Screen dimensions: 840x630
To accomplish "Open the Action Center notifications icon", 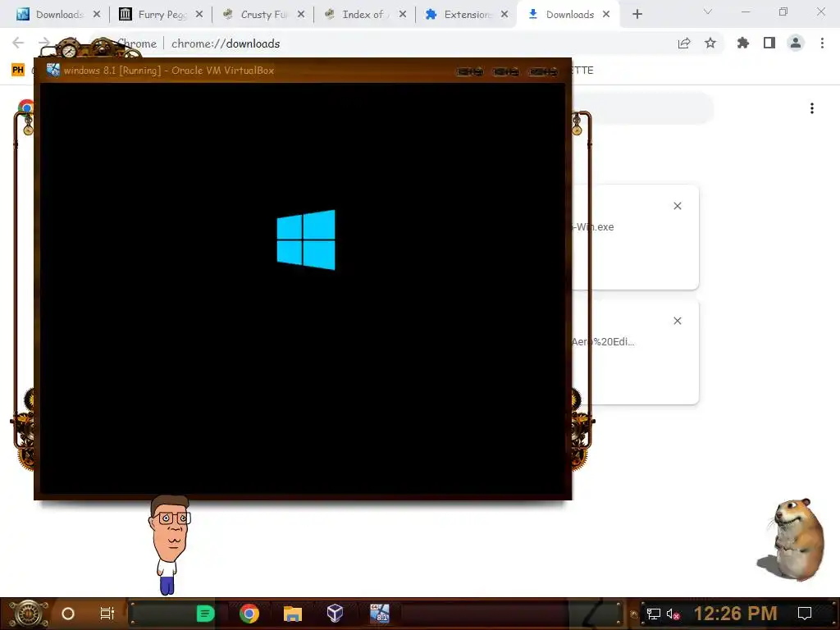I will coord(805,614).
